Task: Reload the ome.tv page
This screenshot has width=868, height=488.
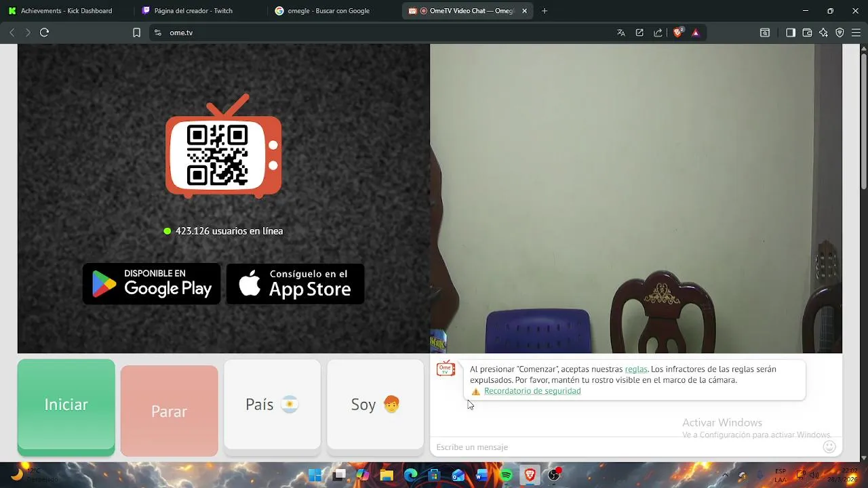Action: click(45, 33)
